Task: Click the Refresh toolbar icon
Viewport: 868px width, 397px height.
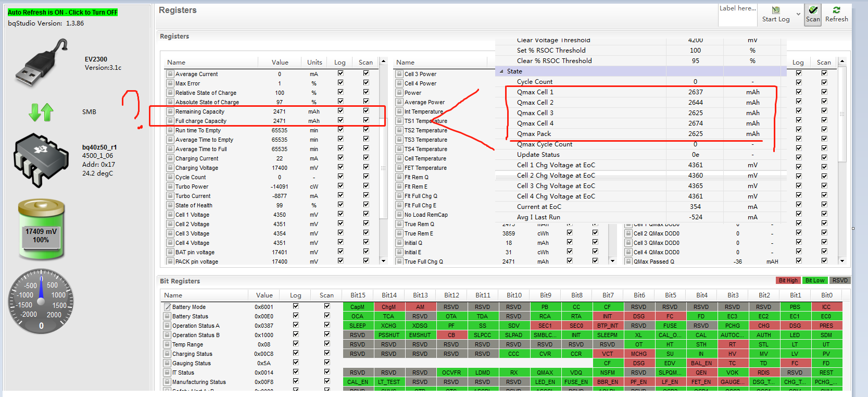Action: (x=837, y=14)
